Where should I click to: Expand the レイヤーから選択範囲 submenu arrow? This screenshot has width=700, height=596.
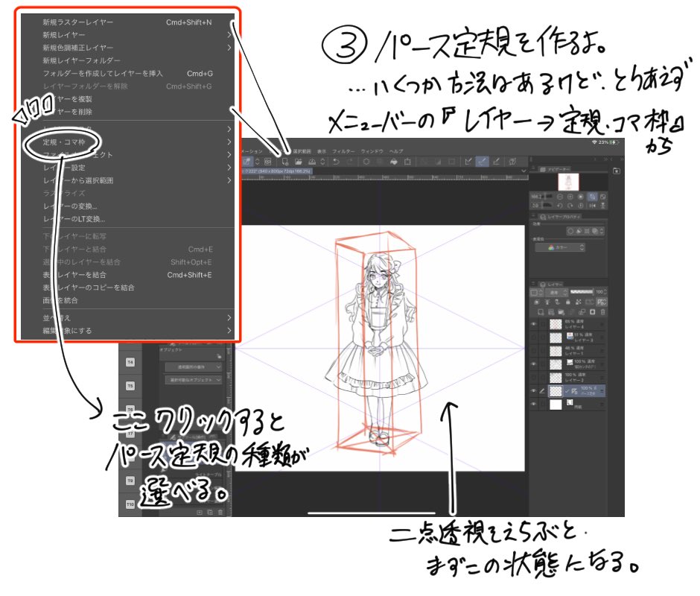229,180
